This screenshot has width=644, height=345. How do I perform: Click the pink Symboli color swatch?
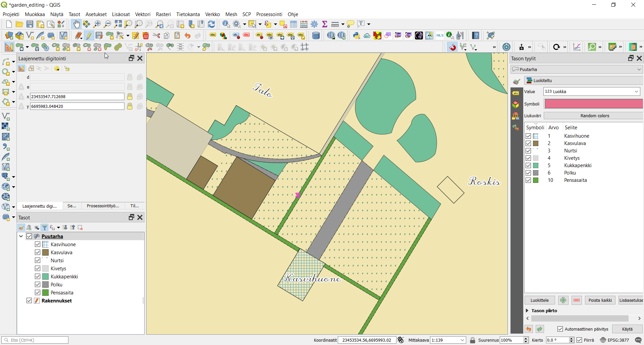(593, 104)
